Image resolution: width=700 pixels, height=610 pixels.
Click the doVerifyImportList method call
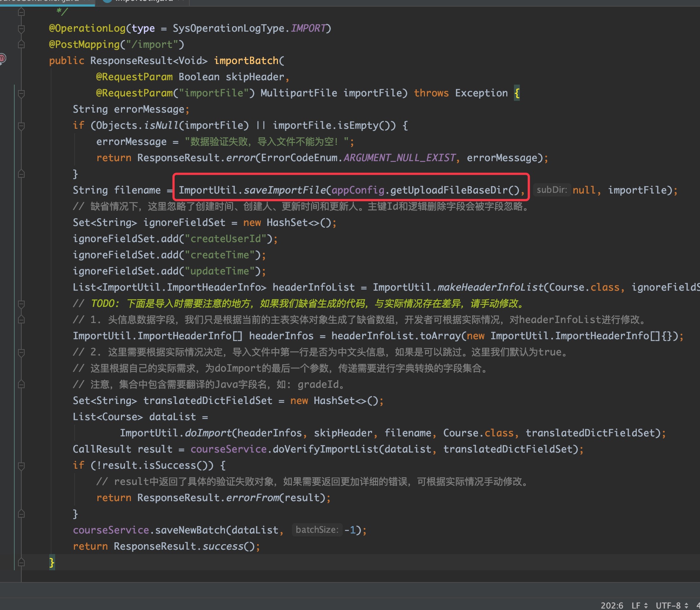point(326,449)
